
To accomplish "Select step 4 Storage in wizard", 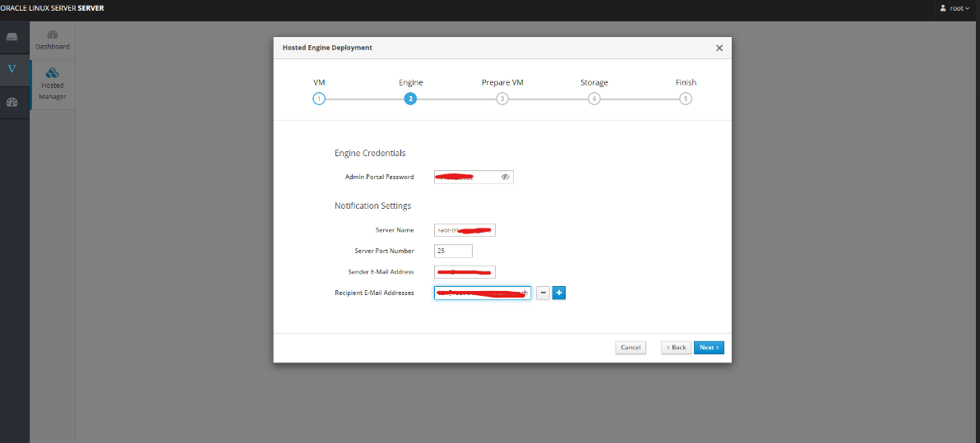I will pos(594,99).
